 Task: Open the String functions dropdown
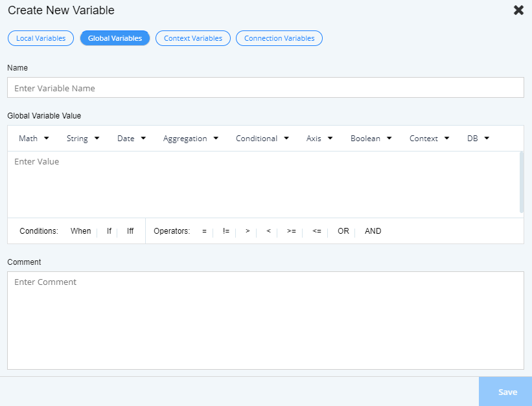point(83,139)
